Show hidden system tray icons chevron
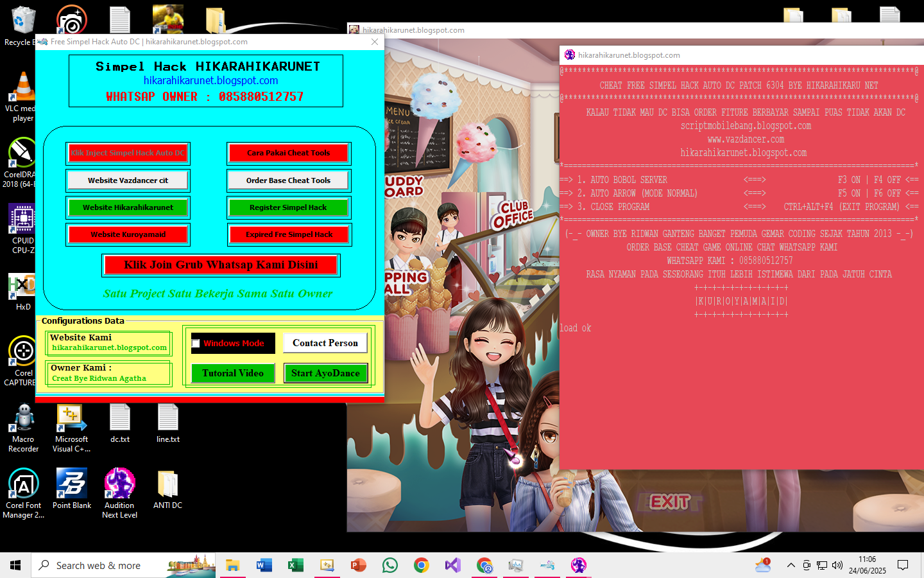Viewport: 924px width, 578px height. coord(791,565)
